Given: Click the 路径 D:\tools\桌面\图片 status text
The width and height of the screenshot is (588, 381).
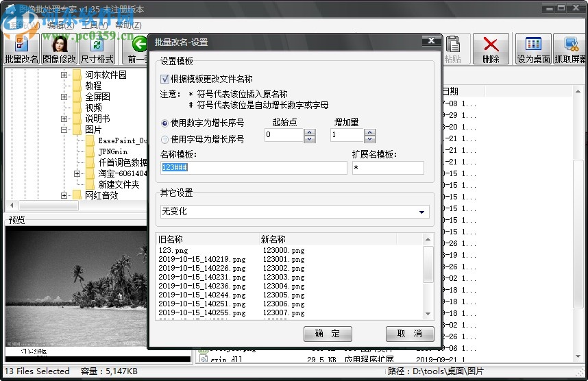Looking at the screenshot, I should pos(435,371).
